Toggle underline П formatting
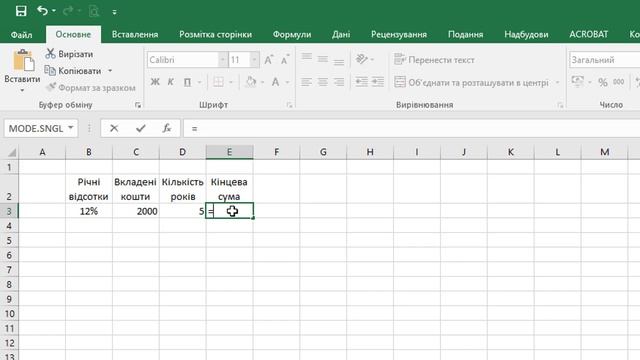The image size is (640, 360). point(187,82)
